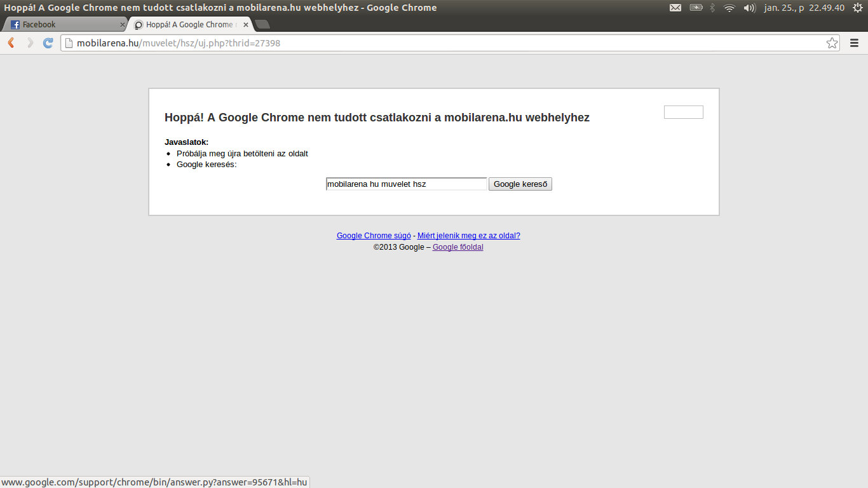This screenshot has width=868, height=488.
Task: Open the sound volume indicator
Action: (x=749, y=8)
